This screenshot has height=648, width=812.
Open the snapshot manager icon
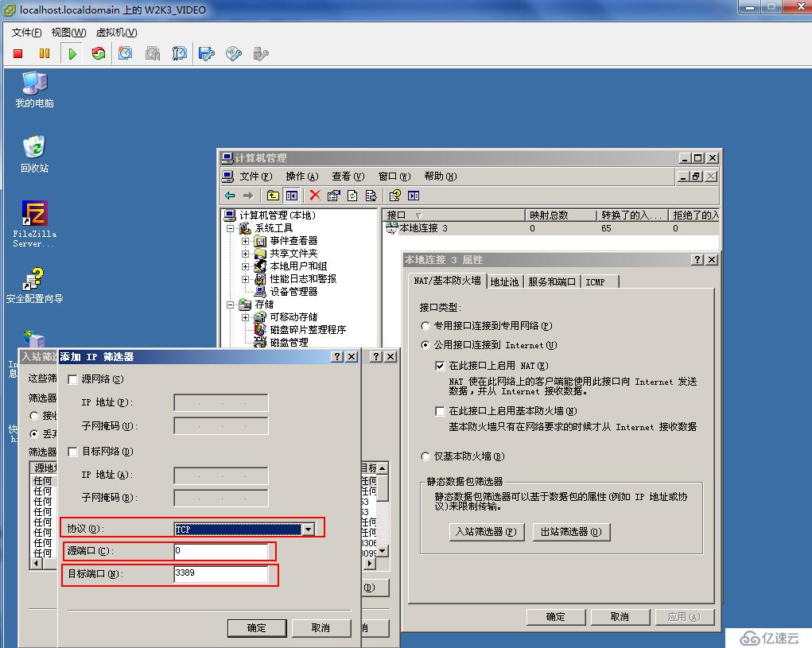(179, 53)
